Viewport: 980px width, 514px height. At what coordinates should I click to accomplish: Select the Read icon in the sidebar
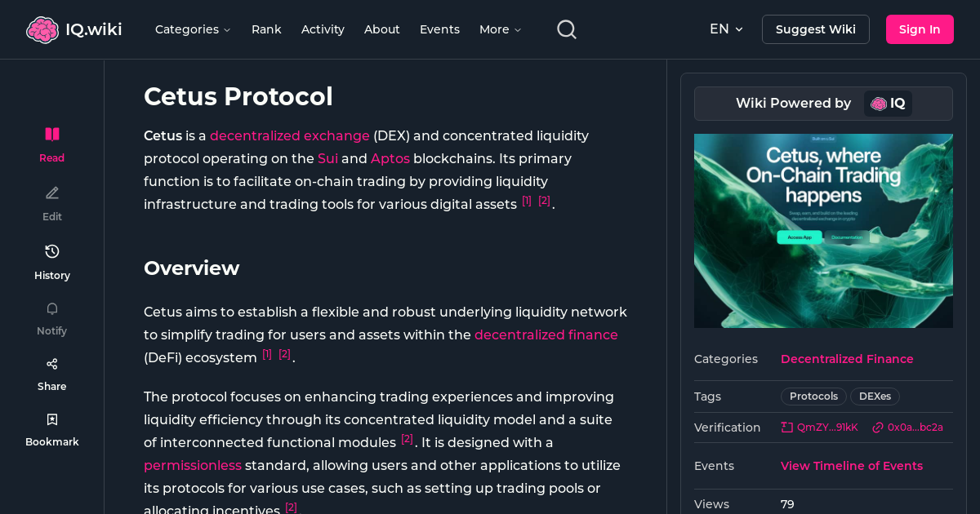click(x=51, y=134)
